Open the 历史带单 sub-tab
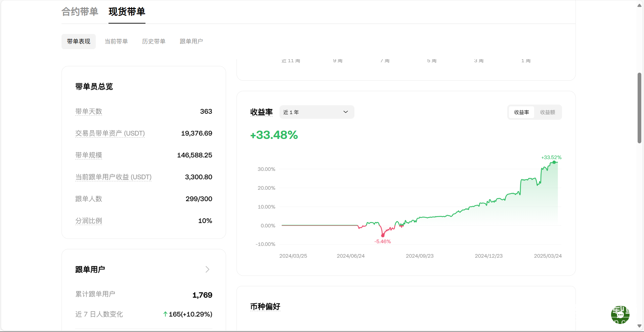This screenshot has height=332, width=644. 154,41
